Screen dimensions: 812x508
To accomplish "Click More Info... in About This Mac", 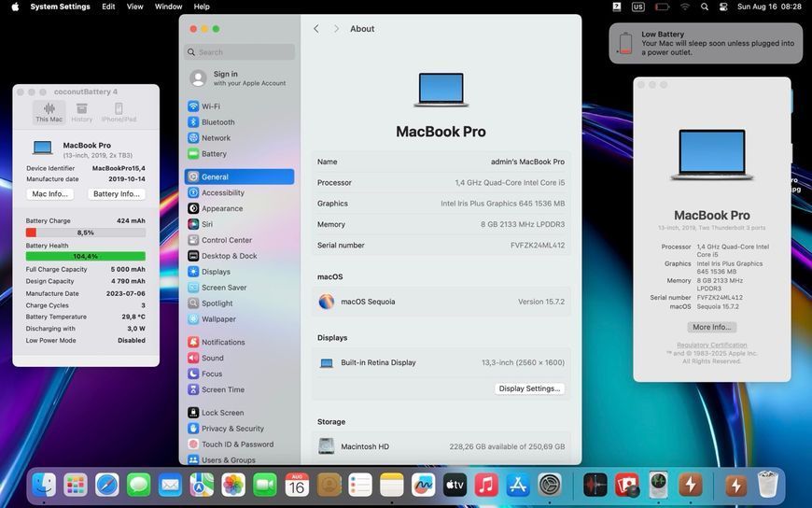I will pyautogui.click(x=711, y=327).
